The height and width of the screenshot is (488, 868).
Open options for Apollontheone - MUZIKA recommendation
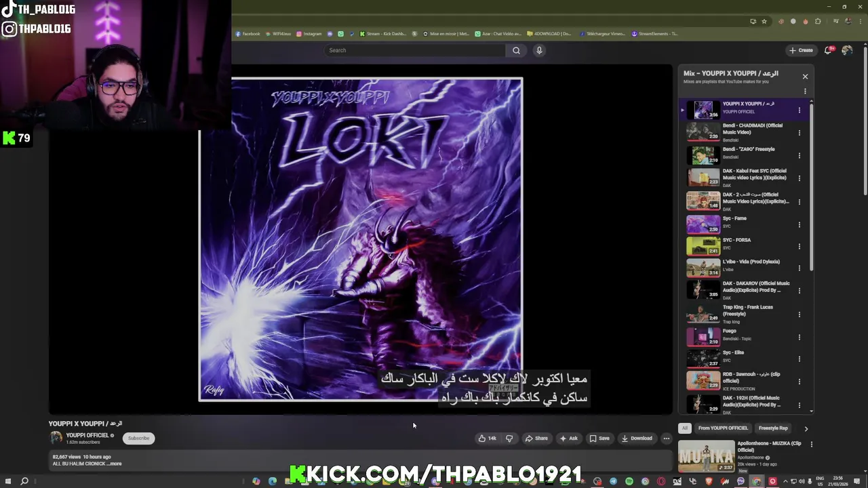tap(811, 445)
